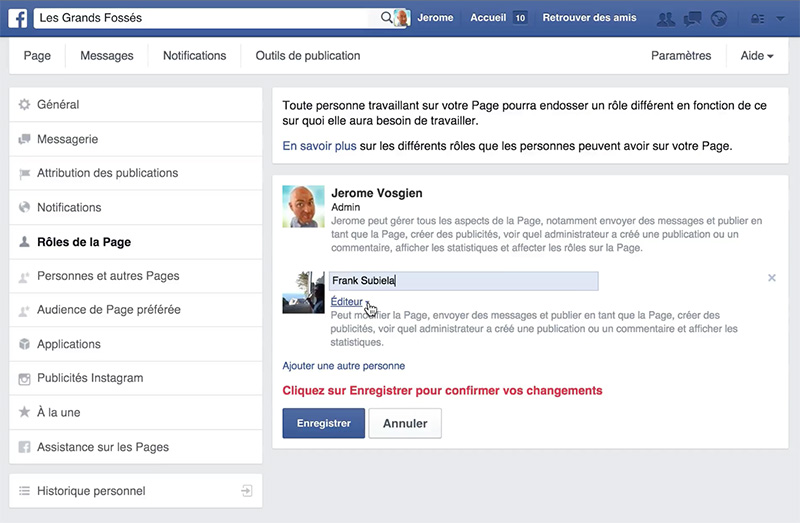The image size is (800, 523).
Task: Remove Frank Subiela with the X
Action: click(771, 278)
